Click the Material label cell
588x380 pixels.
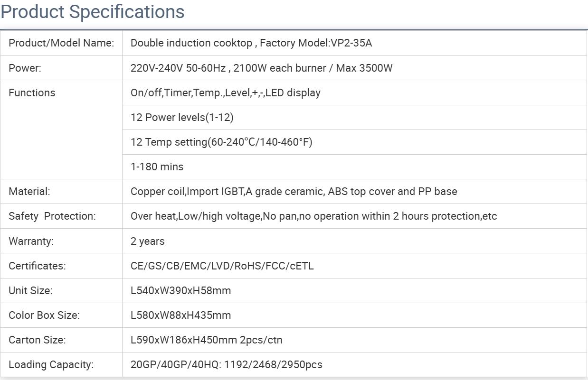(29, 192)
